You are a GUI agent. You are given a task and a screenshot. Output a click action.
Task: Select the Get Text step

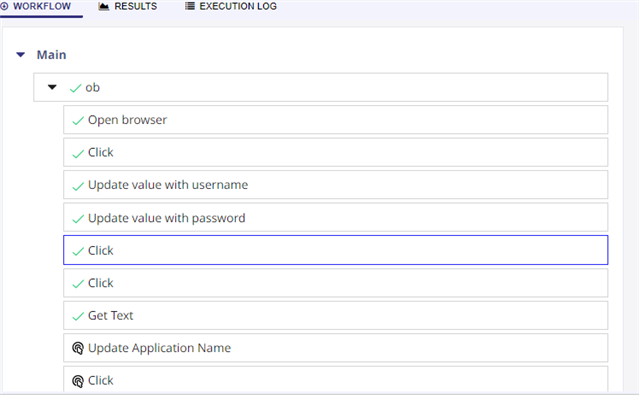click(x=335, y=315)
